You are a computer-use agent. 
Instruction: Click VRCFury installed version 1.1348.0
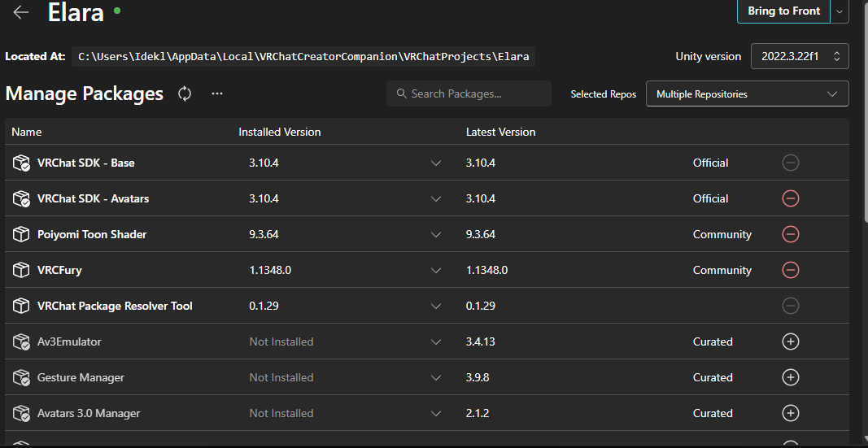[270, 270]
